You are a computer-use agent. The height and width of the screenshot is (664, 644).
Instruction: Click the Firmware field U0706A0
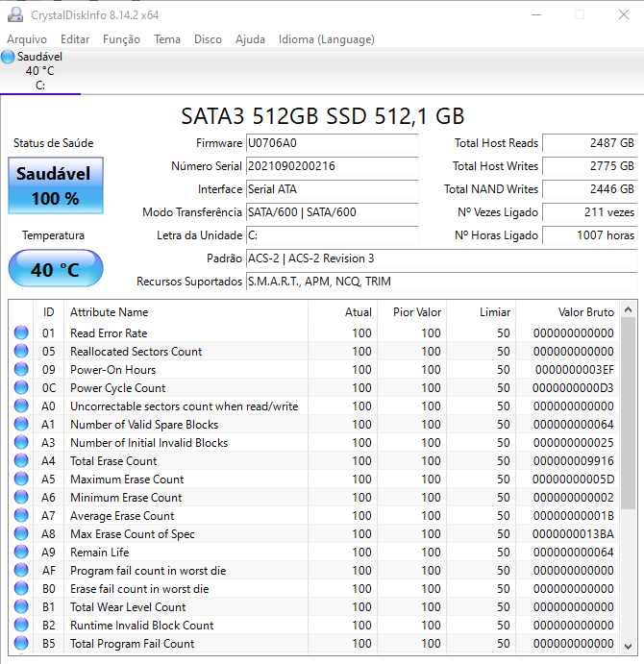[x=333, y=143]
